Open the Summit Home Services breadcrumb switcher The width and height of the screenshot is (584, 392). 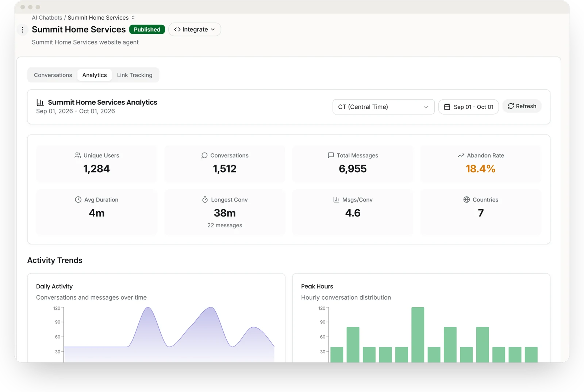[133, 18]
